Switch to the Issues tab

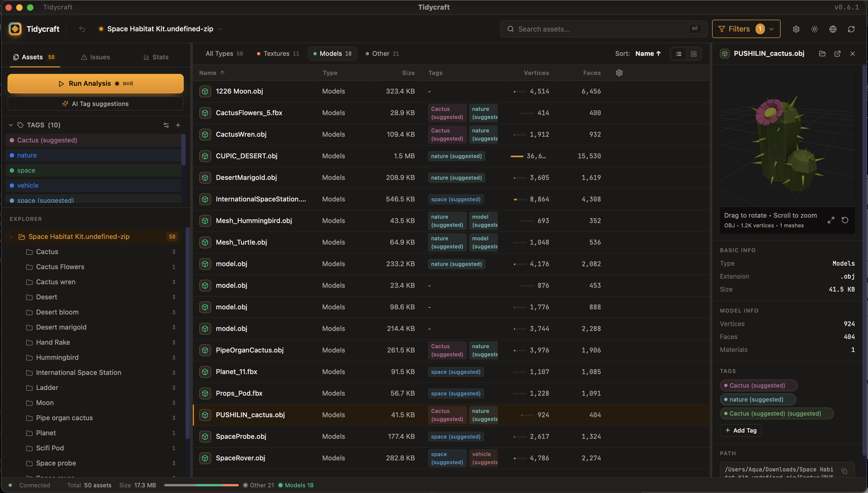(95, 57)
